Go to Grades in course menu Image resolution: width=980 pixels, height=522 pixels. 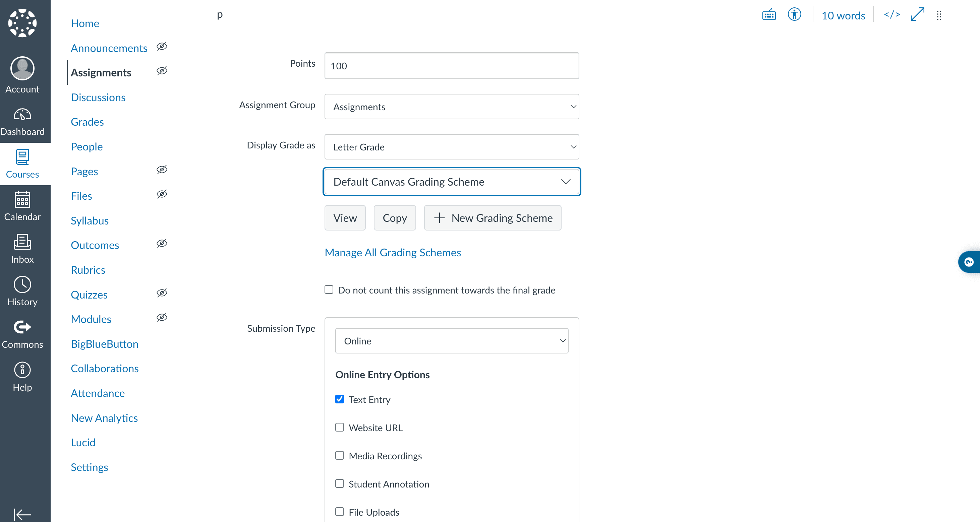[87, 122]
